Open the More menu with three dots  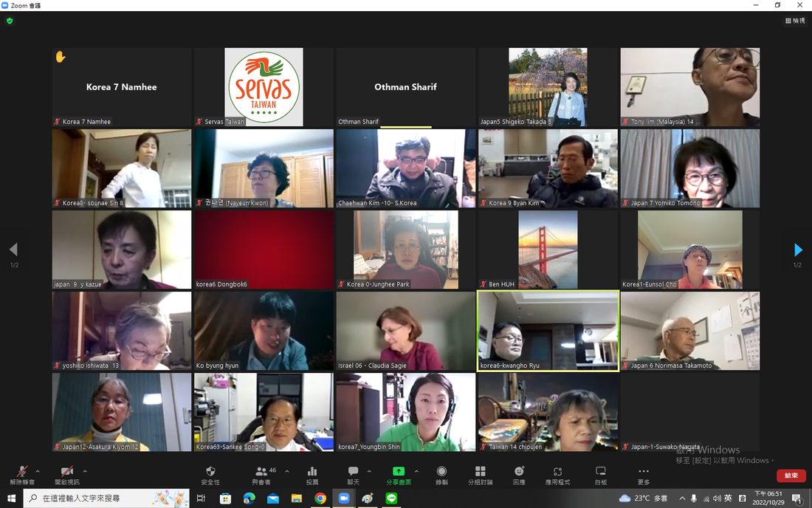[644, 471]
